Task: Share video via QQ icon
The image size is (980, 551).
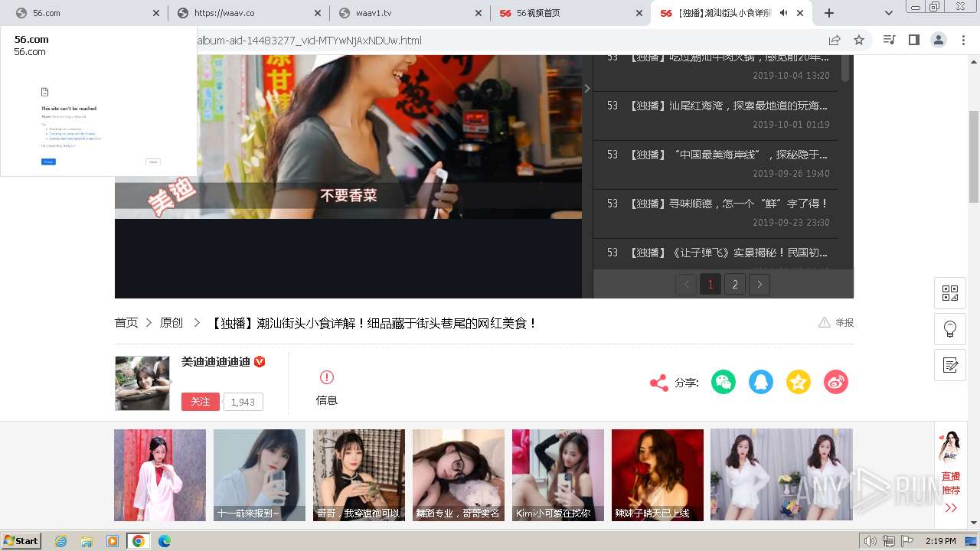Action: 761,382
